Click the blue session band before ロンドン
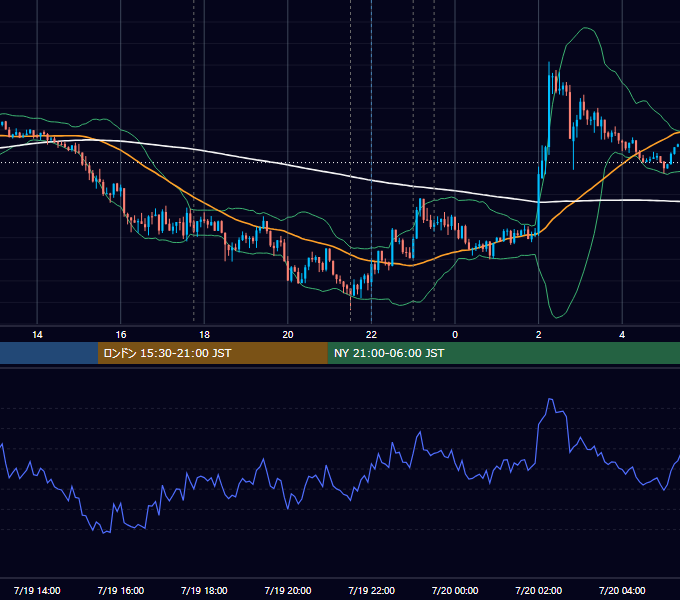Viewport: 680px width, 600px height. click(x=49, y=353)
